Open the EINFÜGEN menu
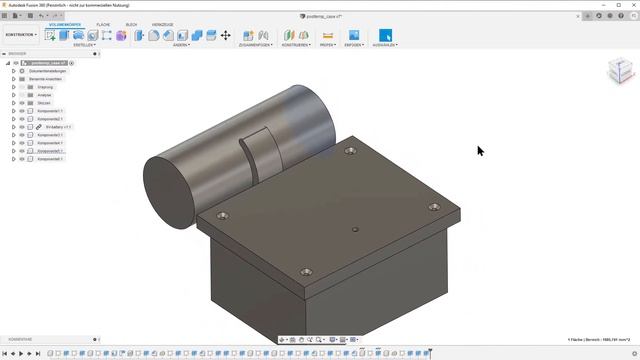Screen dimensions: 640x360 [x=354, y=45]
